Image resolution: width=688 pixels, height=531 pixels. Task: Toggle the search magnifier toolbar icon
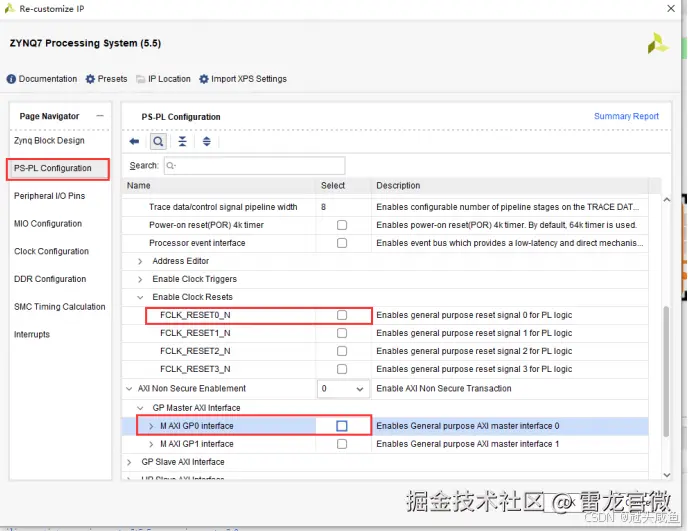point(158,141)
